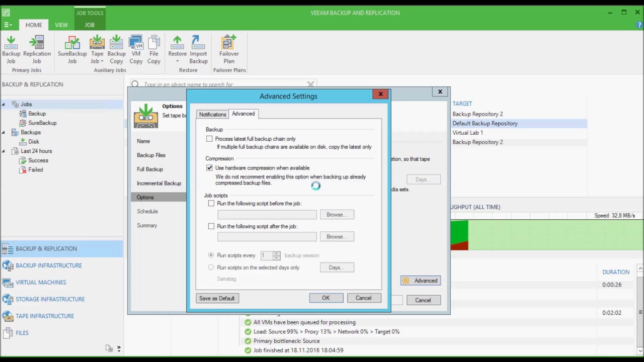Select Run scripts on selected days only
644x362 pixels.
pyautogui.click(x=211, y=267)
